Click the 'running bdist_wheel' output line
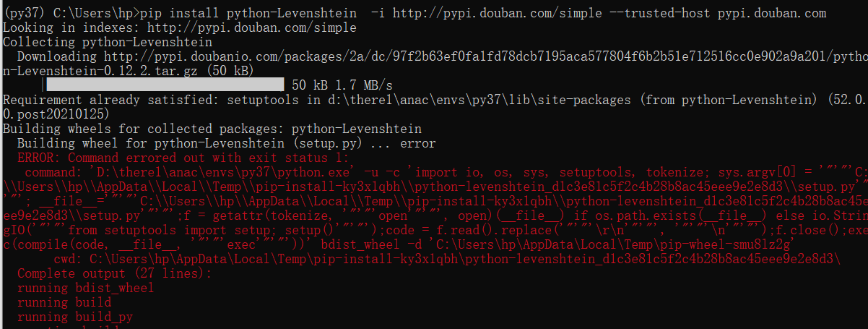 pos(86,288)
